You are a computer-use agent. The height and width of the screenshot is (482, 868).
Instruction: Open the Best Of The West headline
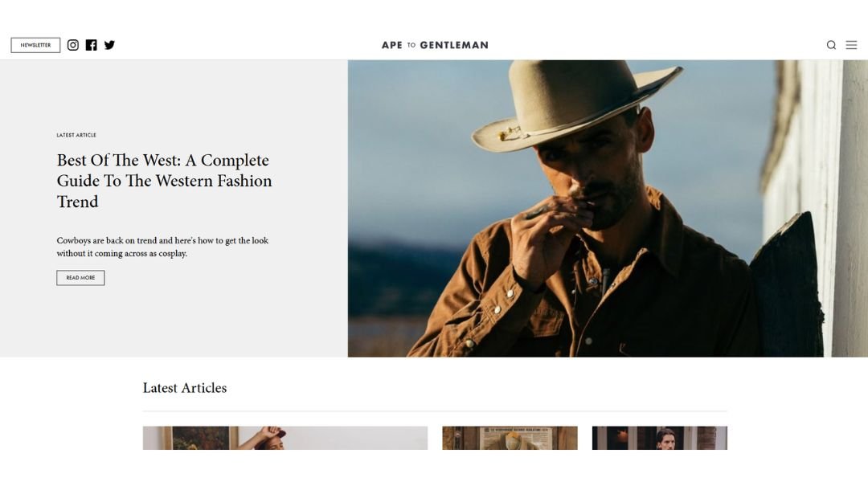[165, 181]
